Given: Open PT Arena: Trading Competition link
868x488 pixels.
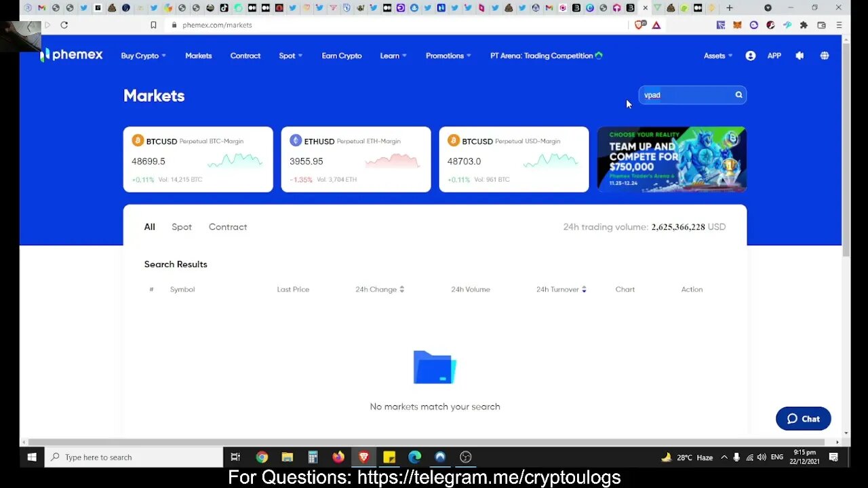Looking at the screenshot, I should point(547,56).
